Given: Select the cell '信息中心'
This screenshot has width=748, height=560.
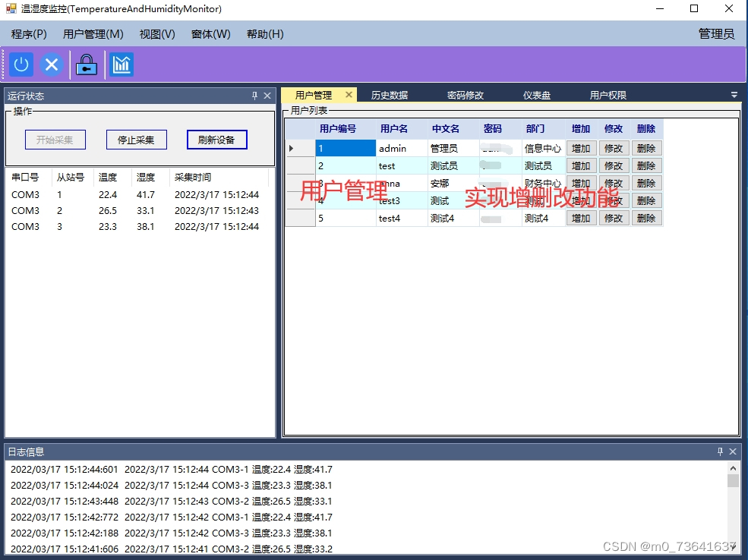Looking at the screenshot, I should coord(544,148).
